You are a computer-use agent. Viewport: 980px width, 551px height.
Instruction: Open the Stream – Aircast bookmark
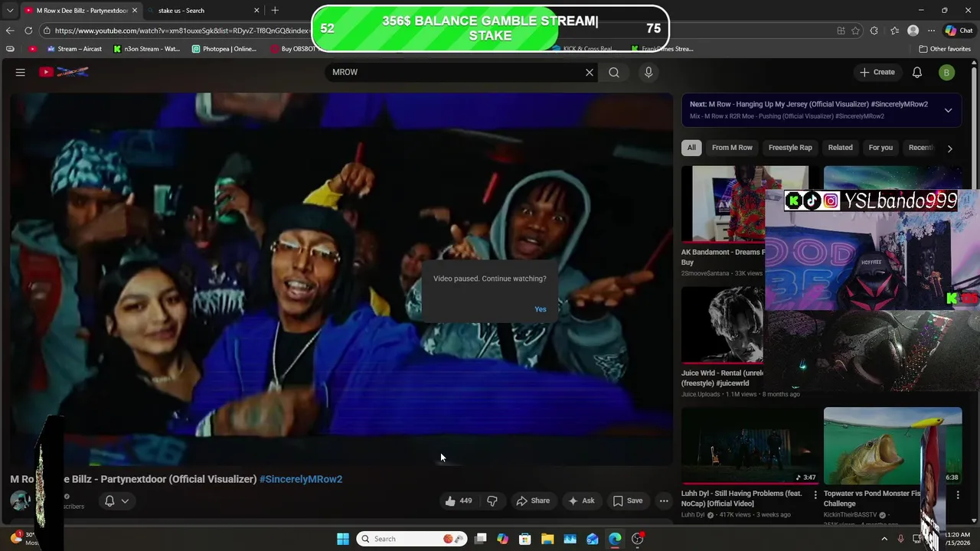(x=74, y=49)
